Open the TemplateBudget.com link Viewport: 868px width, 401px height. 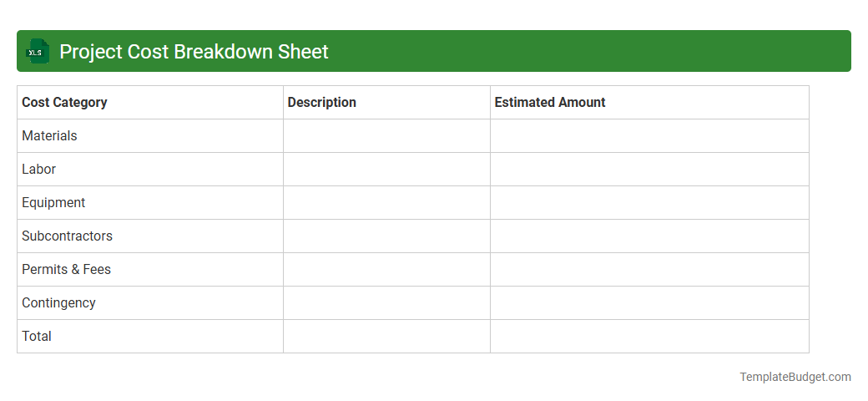795,377
